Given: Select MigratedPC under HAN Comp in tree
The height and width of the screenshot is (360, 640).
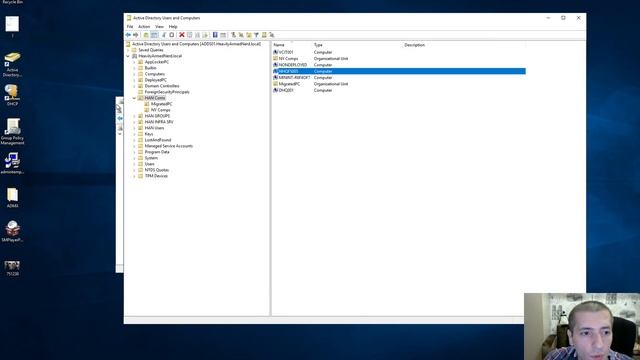Looking at the screenshot, I should pyautogui.click(x=162, y=104).
